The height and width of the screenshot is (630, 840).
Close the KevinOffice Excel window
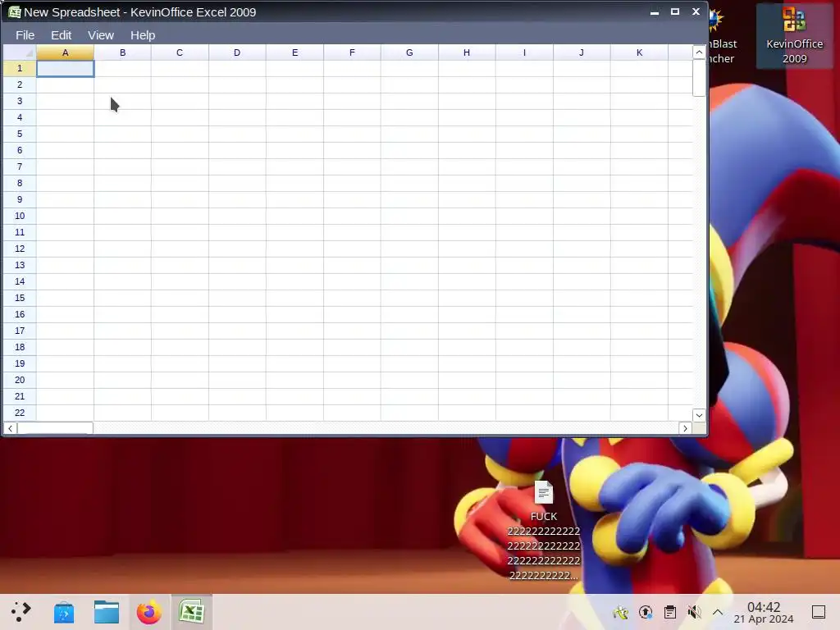click(696, 11)
